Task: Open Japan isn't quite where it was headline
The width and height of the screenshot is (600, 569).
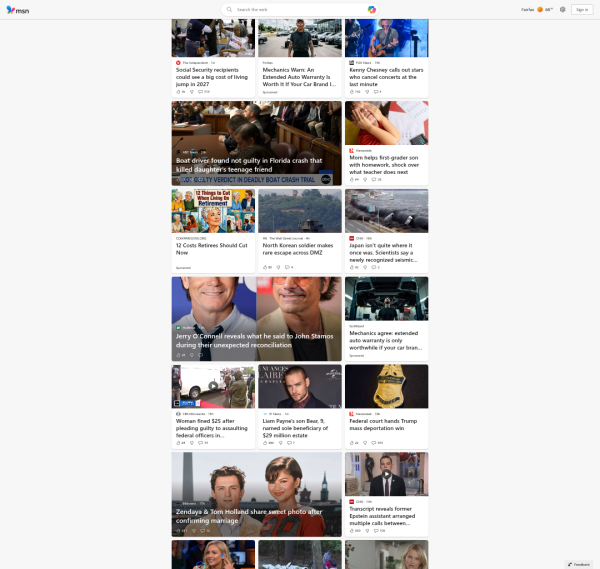Action: pos(383,253)
